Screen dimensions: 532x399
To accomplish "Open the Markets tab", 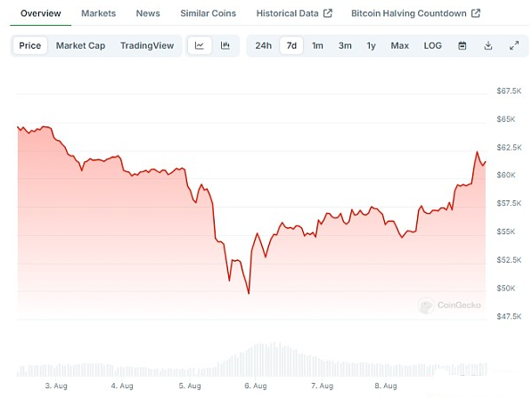I will tap(98, 13).
